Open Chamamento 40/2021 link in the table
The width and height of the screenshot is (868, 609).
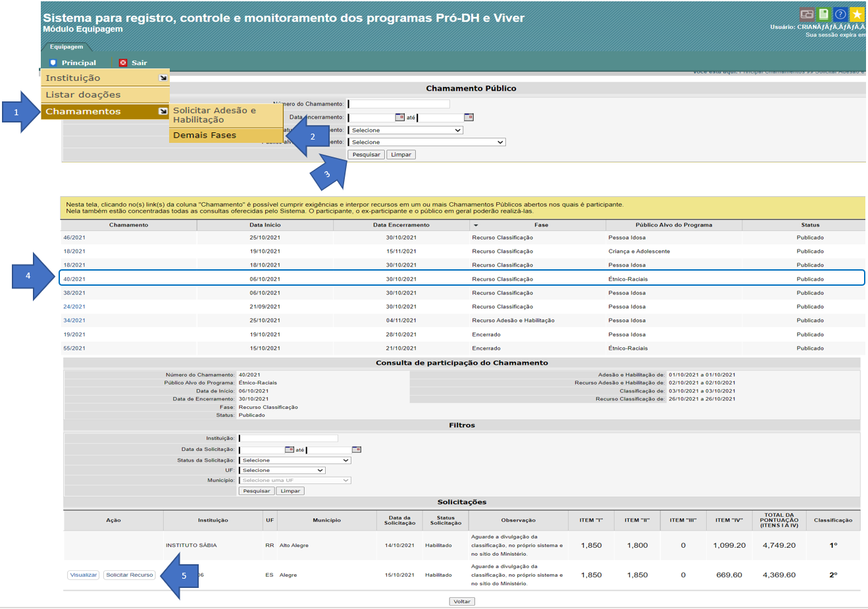click(74, 279)
